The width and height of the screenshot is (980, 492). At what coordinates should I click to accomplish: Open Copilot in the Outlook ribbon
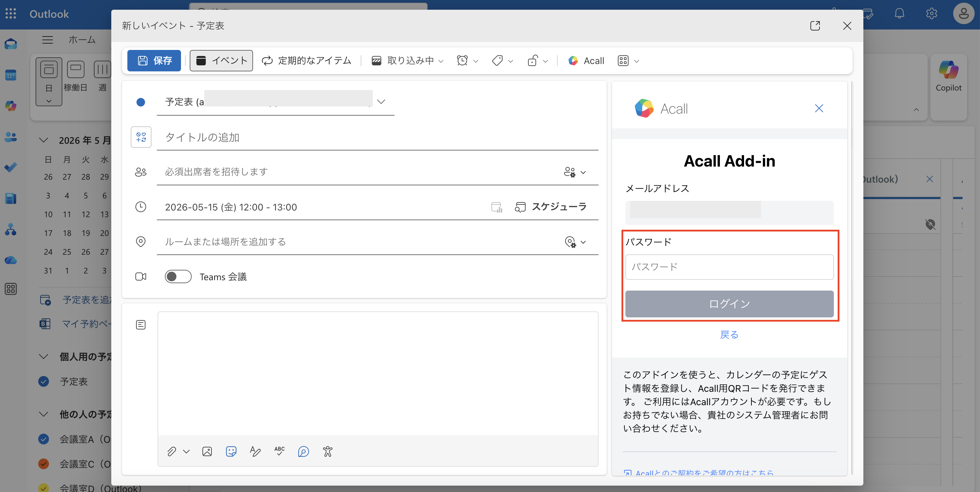948,77
